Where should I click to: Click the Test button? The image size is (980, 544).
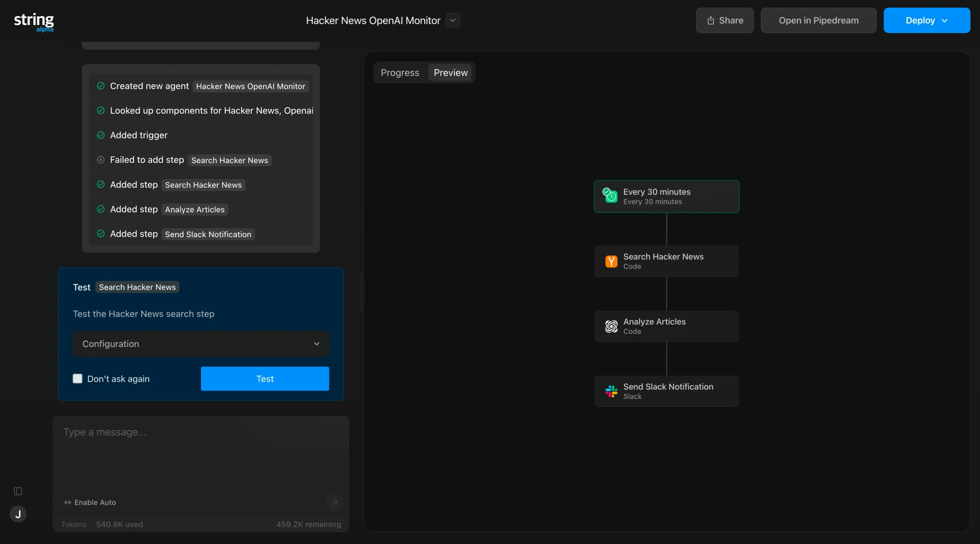[x=265, y=378]
